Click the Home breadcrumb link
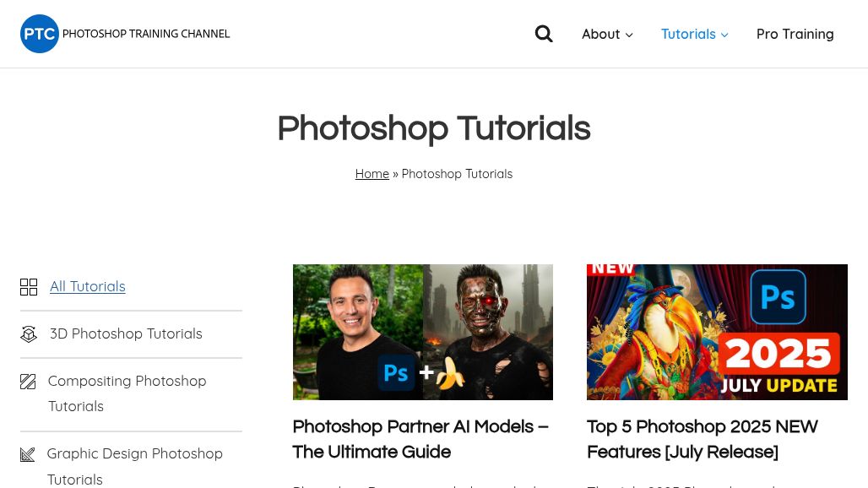The image size is (868, 488). [x=372, y=174]
